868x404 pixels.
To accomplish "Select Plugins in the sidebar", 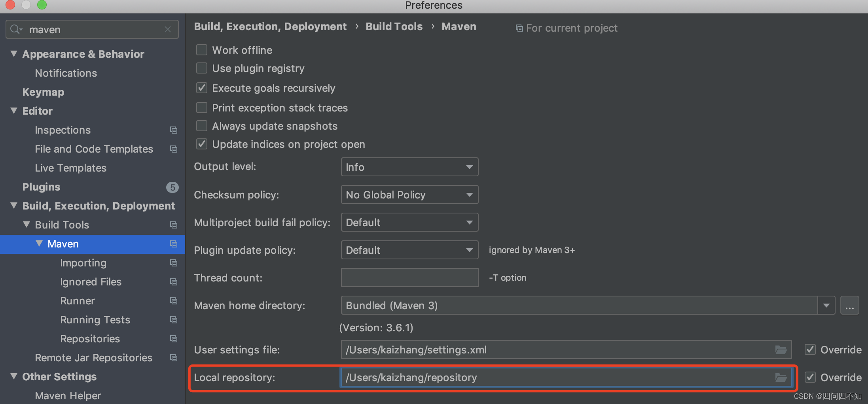I will [41, 187].
